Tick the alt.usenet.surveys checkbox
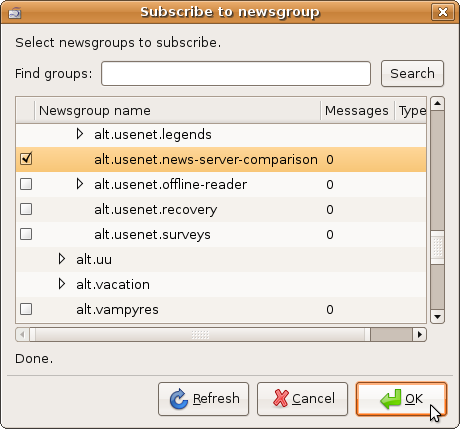 [x=26, y=234]
